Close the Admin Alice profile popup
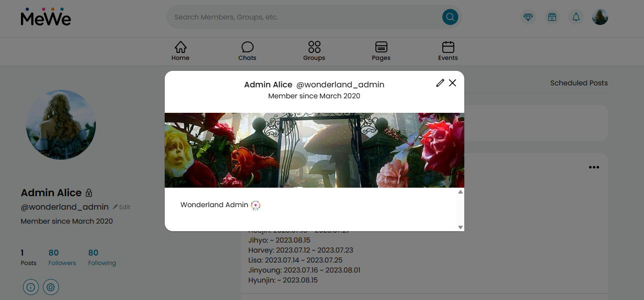The image size is (644, 300). (x=452, y=83)
